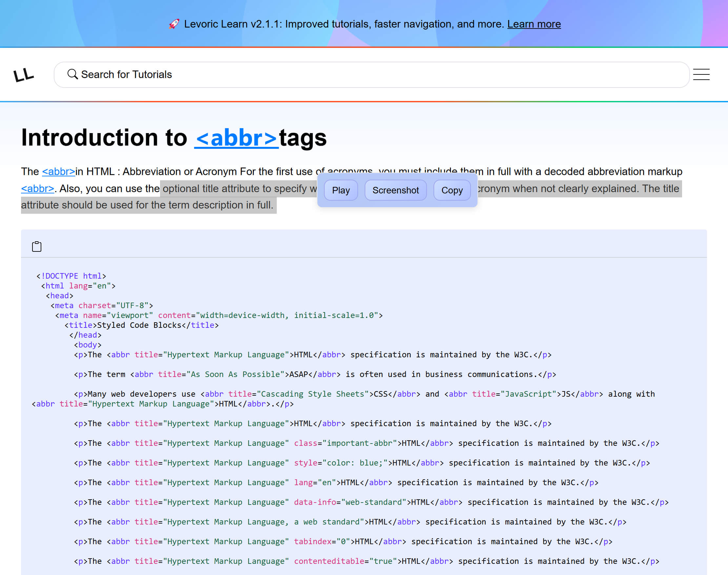The image size is (728, 575).
Task: Click the Screenshot button in the popup
Action: [395, 190]
